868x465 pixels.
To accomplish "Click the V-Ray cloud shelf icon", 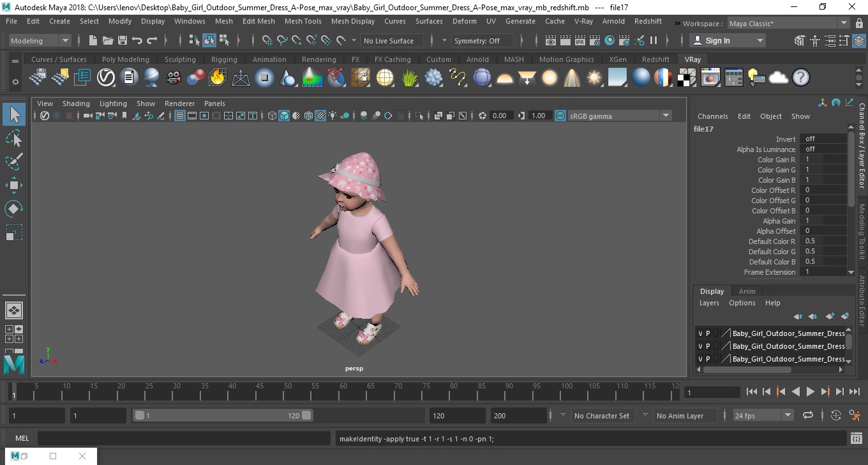I will tap(778, 78).
